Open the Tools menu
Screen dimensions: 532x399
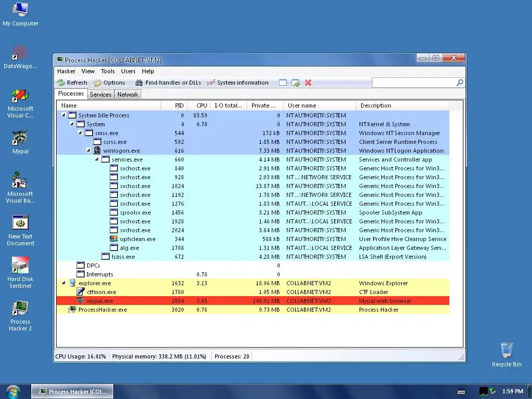click(x=108, y=71)
